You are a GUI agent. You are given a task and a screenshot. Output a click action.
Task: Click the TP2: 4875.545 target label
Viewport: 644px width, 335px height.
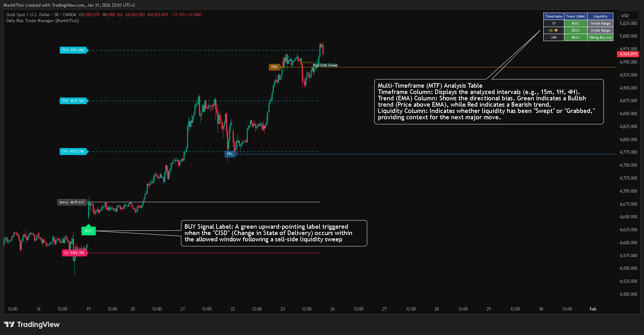point(74,101)
